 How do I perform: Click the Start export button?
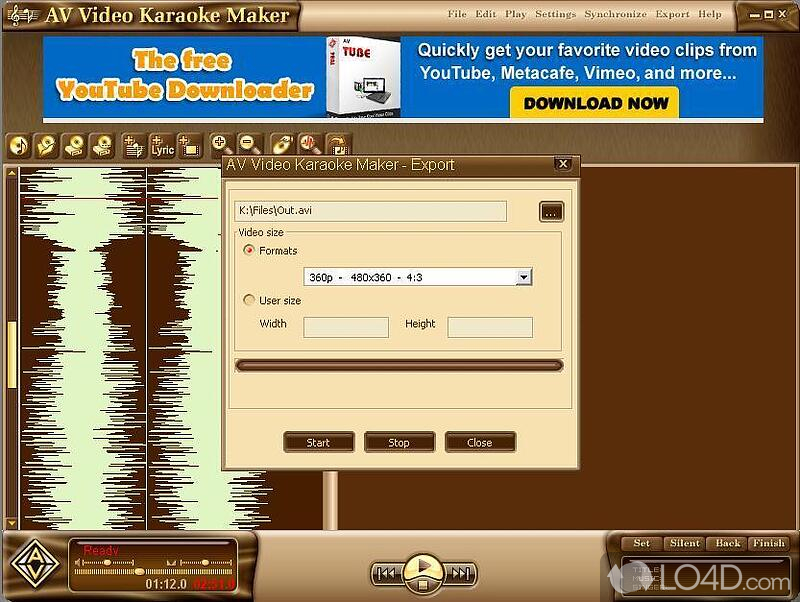tap(318, 442)
